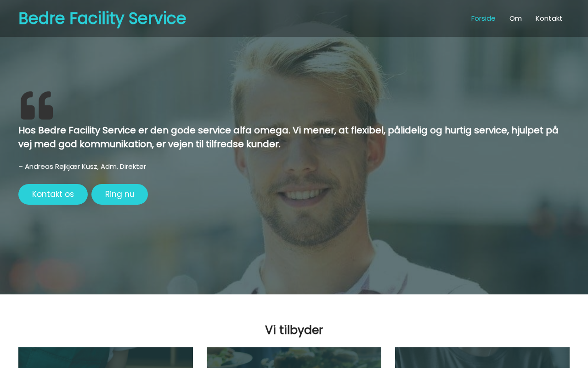Click the man's white shirt collar
The image size is (588, 368).
[x=367, y=271]
